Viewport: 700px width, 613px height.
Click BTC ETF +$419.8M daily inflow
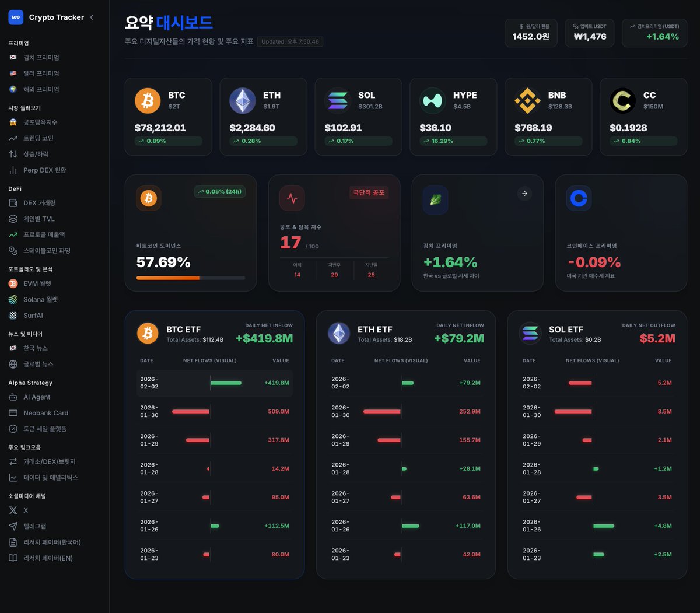264,338
